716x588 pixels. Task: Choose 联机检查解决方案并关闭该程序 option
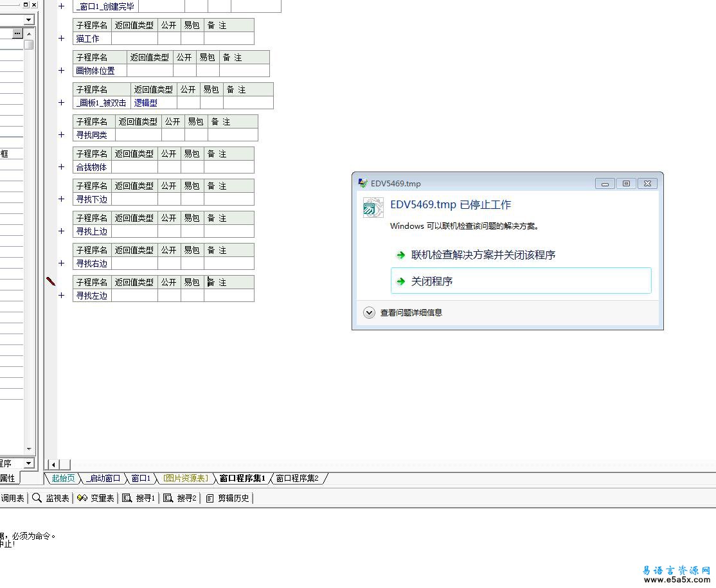click(483, 255)
